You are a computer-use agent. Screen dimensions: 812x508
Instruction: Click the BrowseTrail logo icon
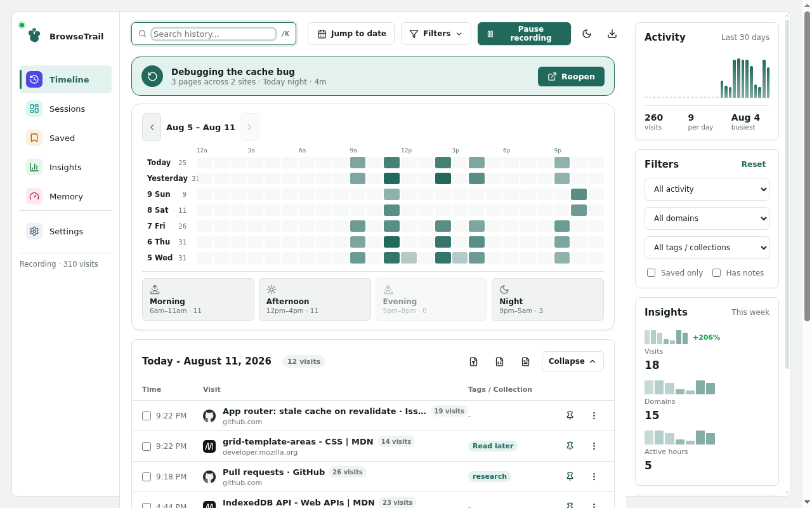(34, 36)
